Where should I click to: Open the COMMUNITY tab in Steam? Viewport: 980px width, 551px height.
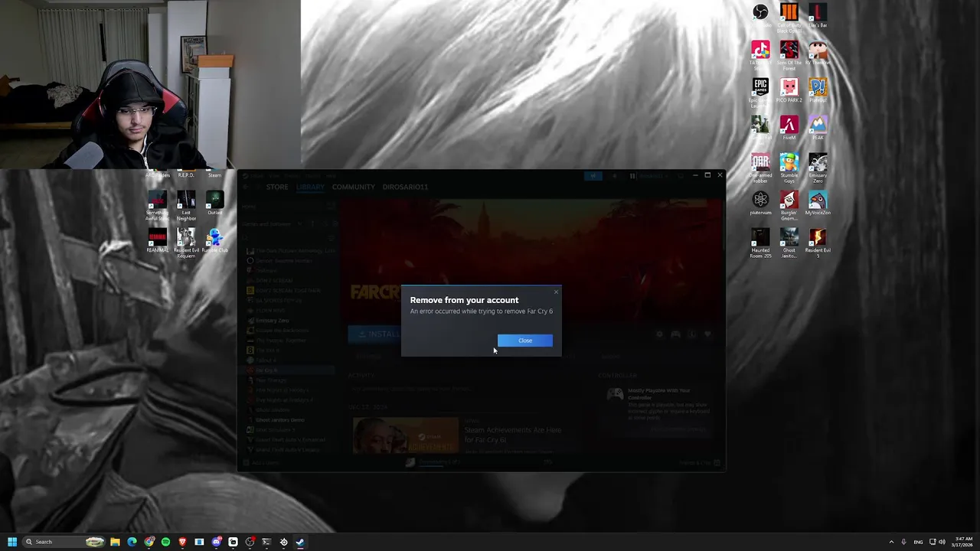(x=353, y=187)
